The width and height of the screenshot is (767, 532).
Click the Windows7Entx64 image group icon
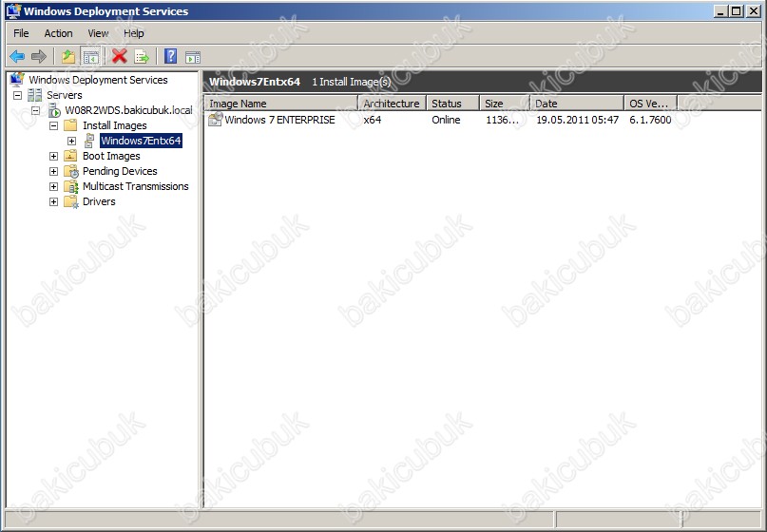(89, 141)
